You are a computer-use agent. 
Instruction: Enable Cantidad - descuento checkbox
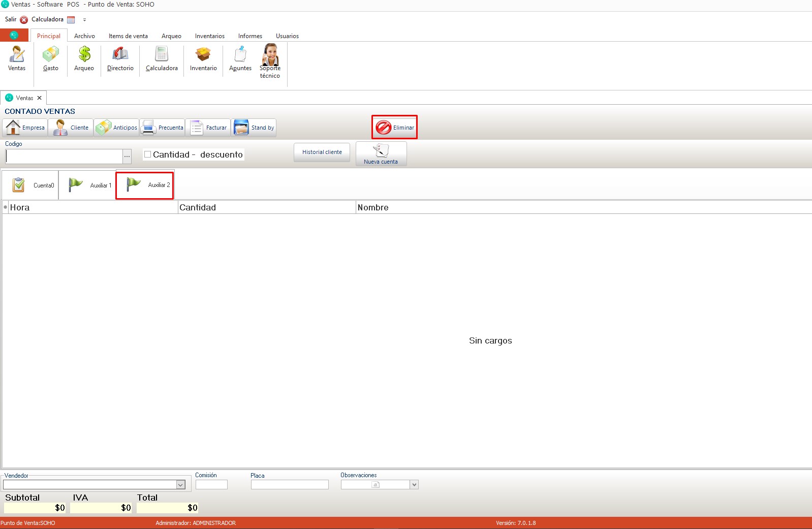(x=148, y=154)
